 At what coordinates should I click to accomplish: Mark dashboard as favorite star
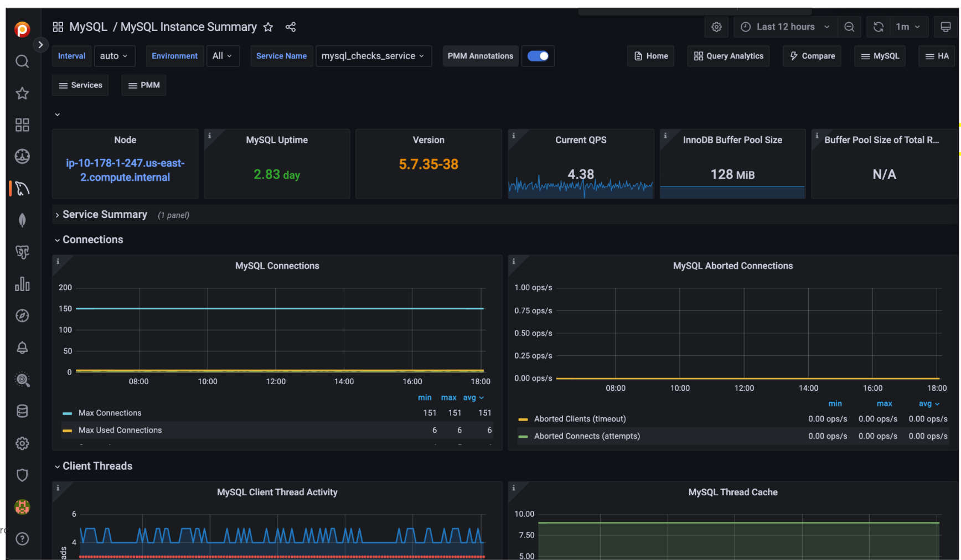click(x=268, y=27)
